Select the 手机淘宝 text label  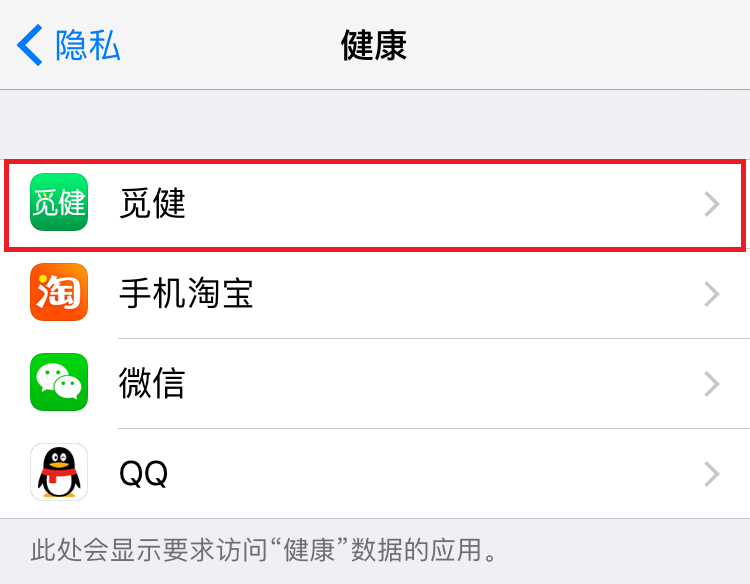[x=186, y=294]
